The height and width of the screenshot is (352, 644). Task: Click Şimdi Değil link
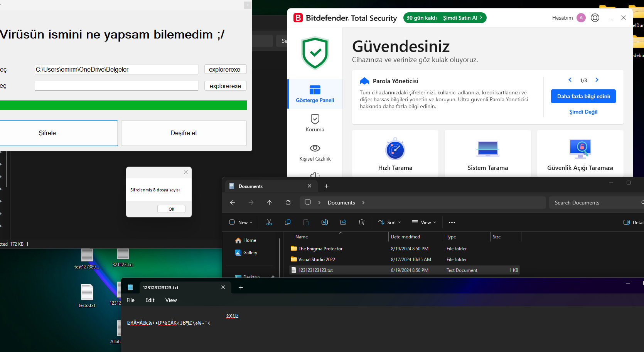(x=583, y=112)
